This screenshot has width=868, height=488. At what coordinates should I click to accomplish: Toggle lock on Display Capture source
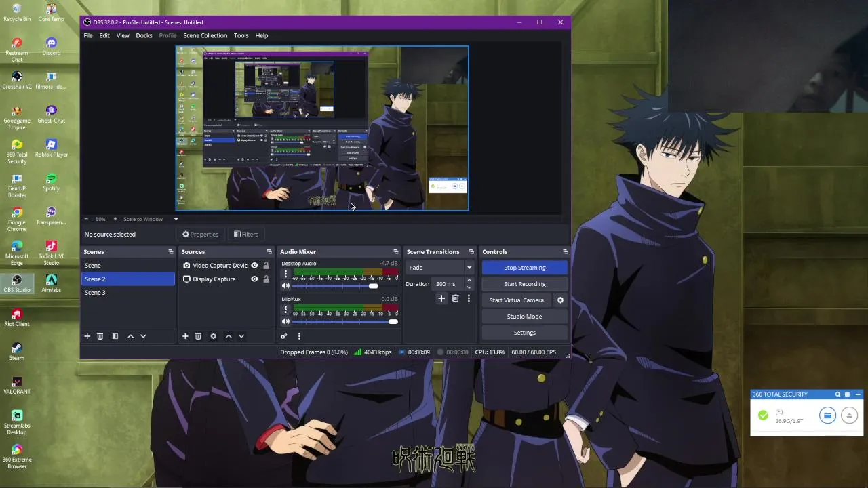coord(266,279)
